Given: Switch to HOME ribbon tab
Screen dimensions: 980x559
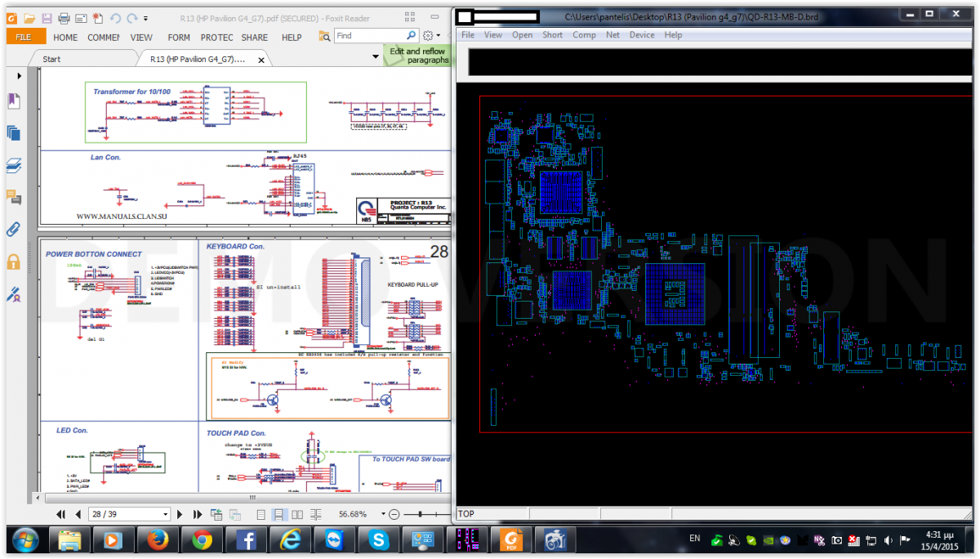Looking at the screenshot, I should pyautogui.click(x=65, y=37).
